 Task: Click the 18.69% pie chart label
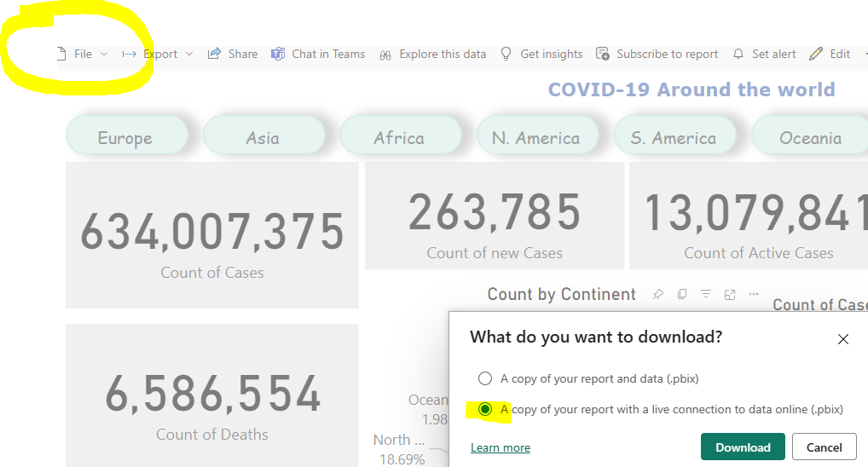point(402,459)
